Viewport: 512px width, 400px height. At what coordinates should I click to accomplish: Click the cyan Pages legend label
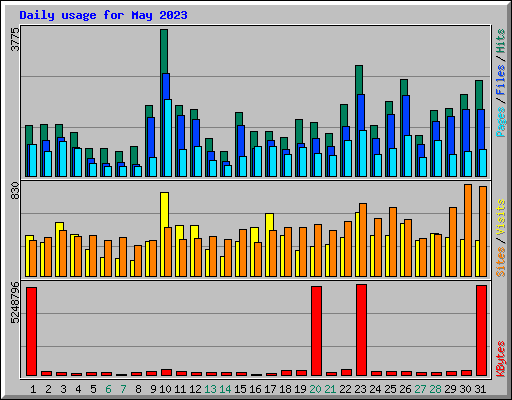pyautogui.click(x=501, y=122)
